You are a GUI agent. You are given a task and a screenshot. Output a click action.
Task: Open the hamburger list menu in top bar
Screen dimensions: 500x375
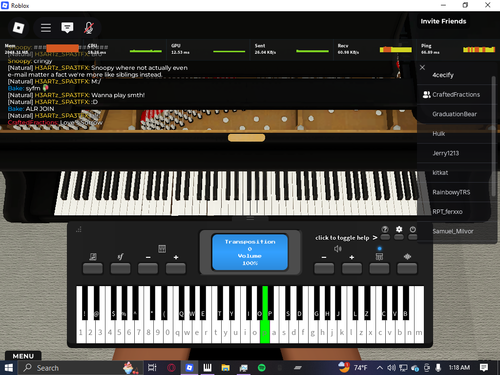(46, 28)
